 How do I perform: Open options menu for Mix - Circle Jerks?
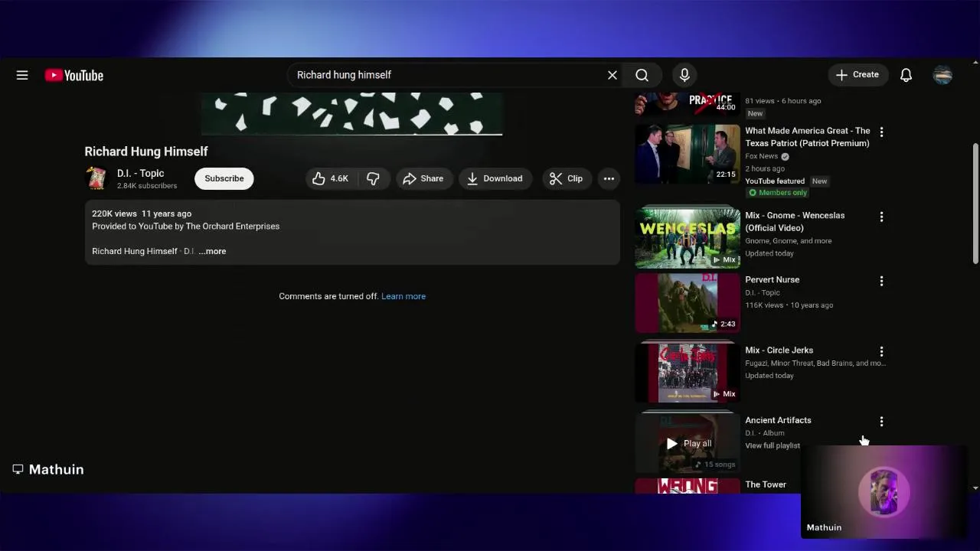coord(881,352)
